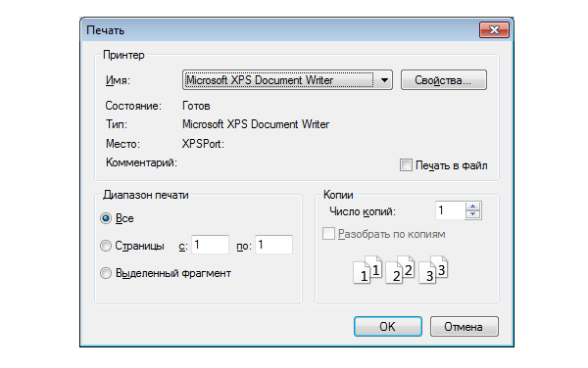Screen dimensions: 588x368
Task: Increase copies with the up spinner arrow
Action: pyautogui.click(x=473, y=207)
